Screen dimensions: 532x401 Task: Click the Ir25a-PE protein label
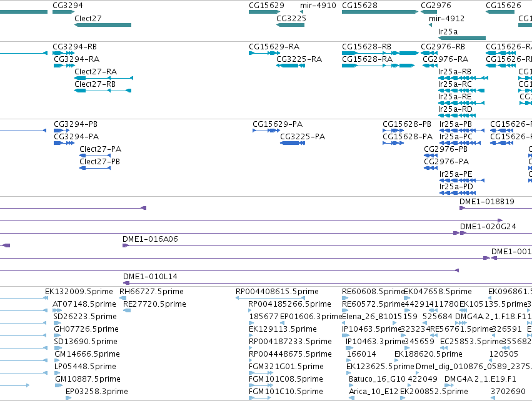point(456,174)
